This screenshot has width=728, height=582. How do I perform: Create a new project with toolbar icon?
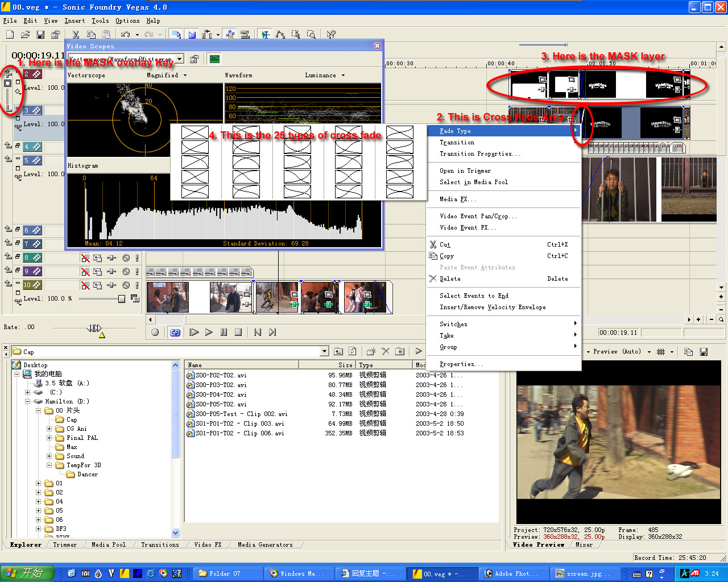10,35
